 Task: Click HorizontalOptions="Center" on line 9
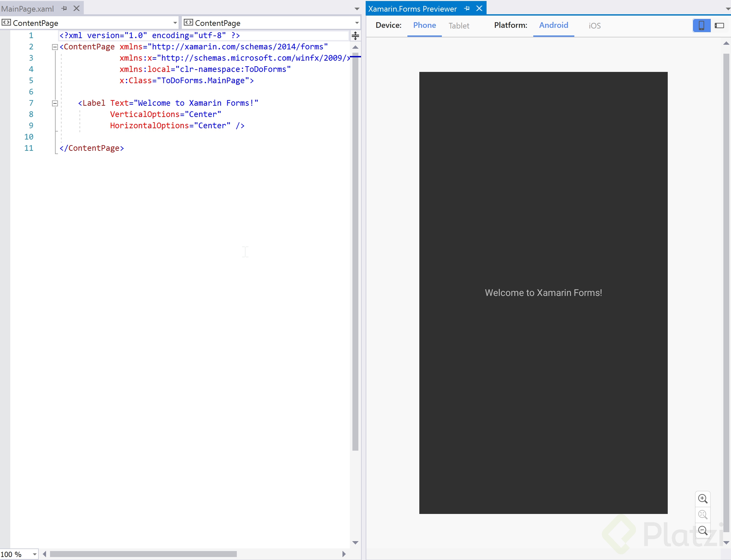click(170, 126)
